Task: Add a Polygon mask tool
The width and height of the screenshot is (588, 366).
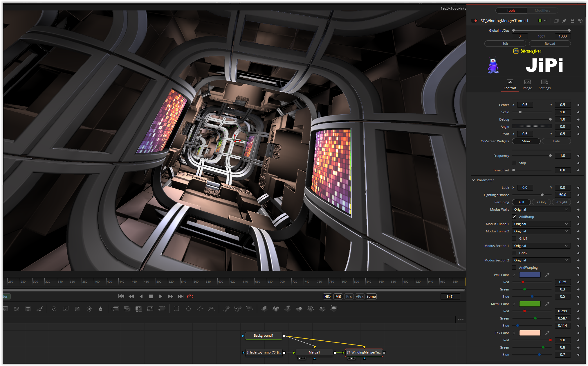Action: (200, 309)
